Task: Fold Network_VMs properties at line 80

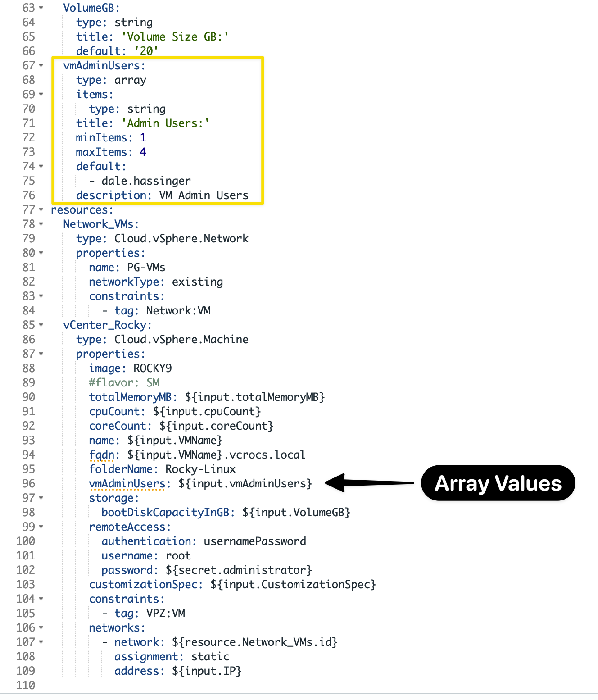Action: click(41, 253)
